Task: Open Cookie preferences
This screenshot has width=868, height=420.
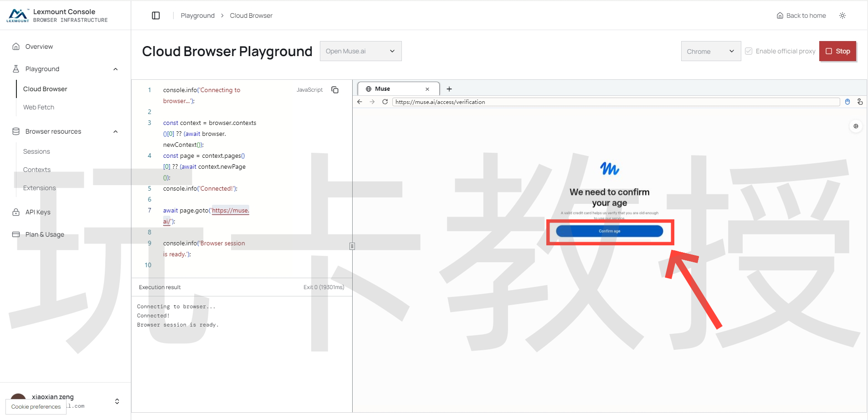Action: pos(36,407)
